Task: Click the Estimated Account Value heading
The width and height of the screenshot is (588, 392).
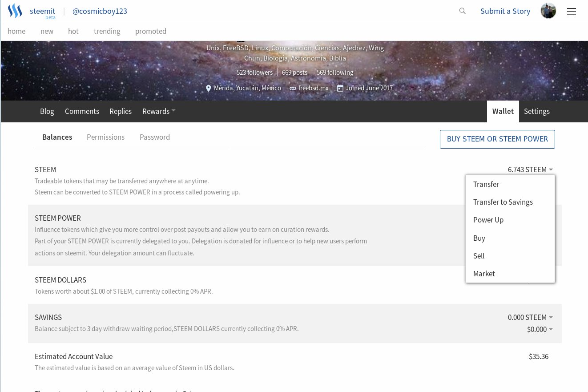Action: tap(73, 356)
